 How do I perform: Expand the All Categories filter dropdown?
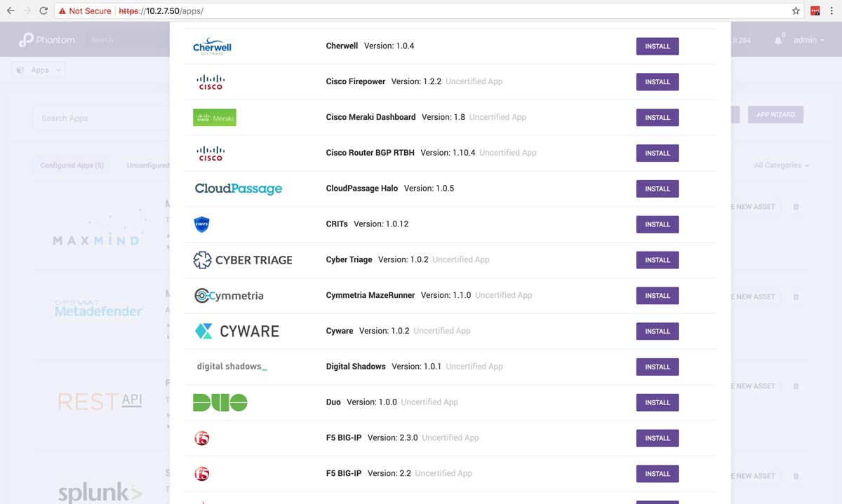[x=781, y=165]
